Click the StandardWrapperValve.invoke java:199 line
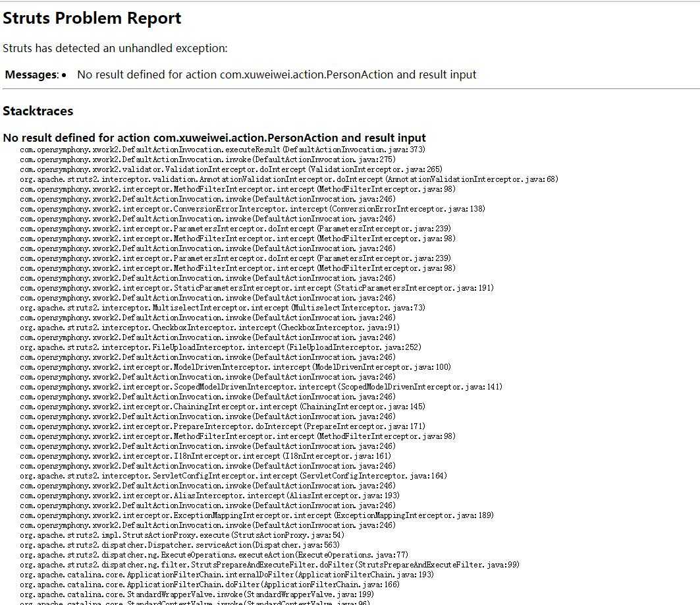Viewport: 700px width, 605px height. (x=197, y=594)
